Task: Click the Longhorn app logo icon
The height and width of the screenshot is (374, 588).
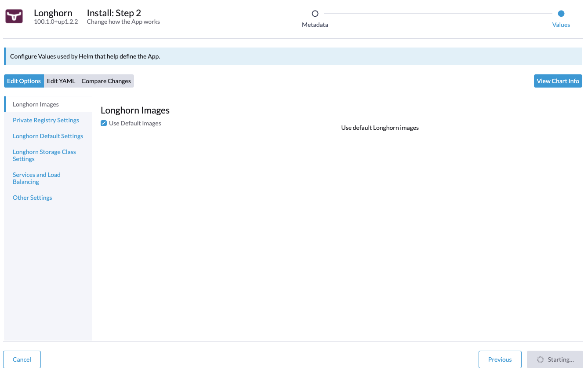Action: point(14,16)
